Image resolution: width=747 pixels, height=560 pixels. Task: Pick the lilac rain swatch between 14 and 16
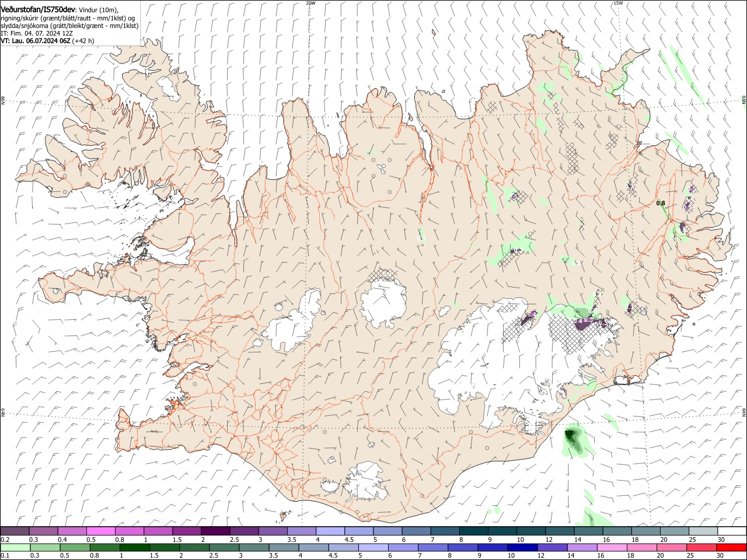[x=582, y=547]
